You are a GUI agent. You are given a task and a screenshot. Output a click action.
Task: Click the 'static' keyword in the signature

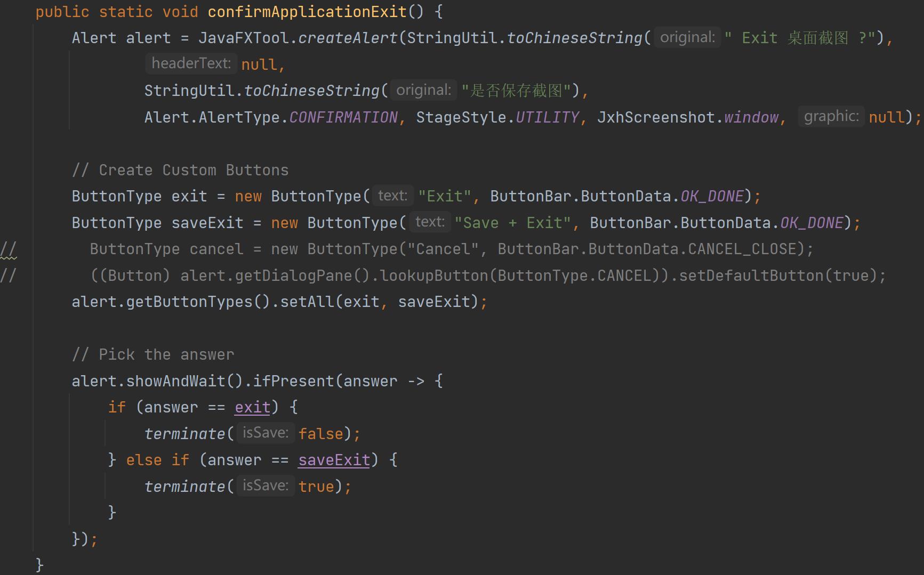(x=126, y=12)
